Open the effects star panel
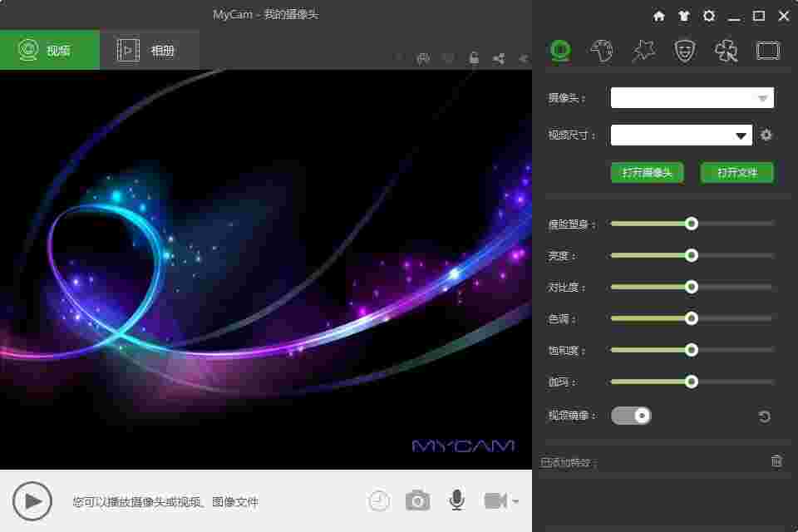The height and width of the screenshot is (532, 798). pyautogui.click(x=643, y=50)
